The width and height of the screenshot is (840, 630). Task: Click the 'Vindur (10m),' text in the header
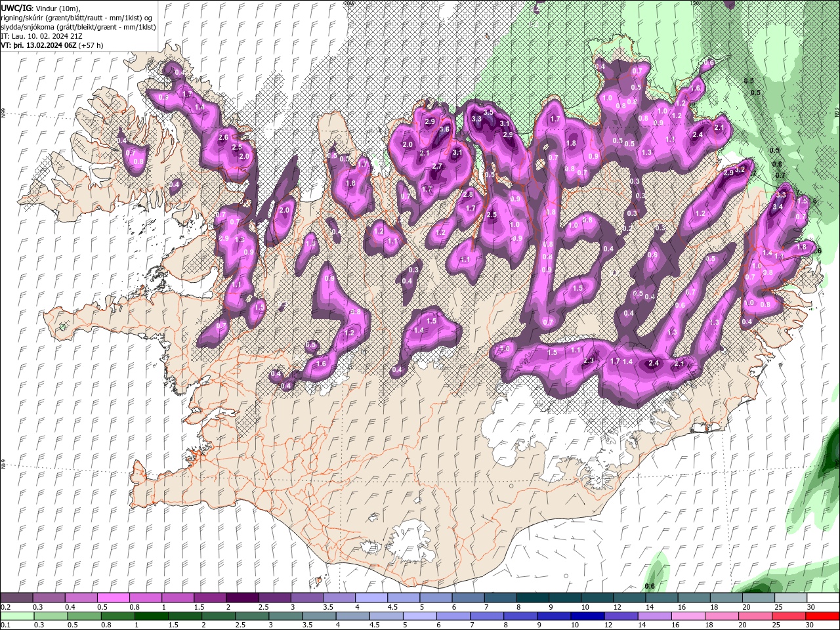click(56, 8)
